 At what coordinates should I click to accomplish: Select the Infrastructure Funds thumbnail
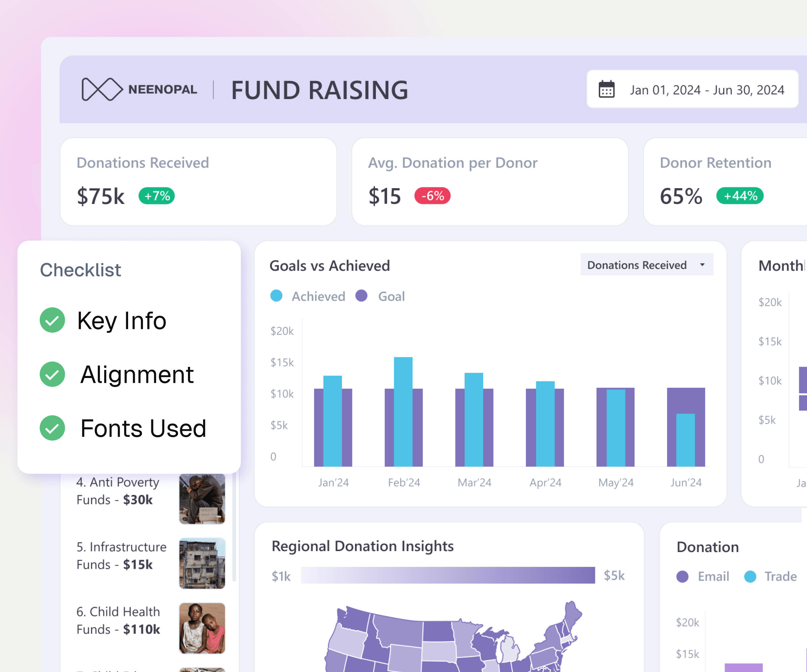tap(202, 563)
